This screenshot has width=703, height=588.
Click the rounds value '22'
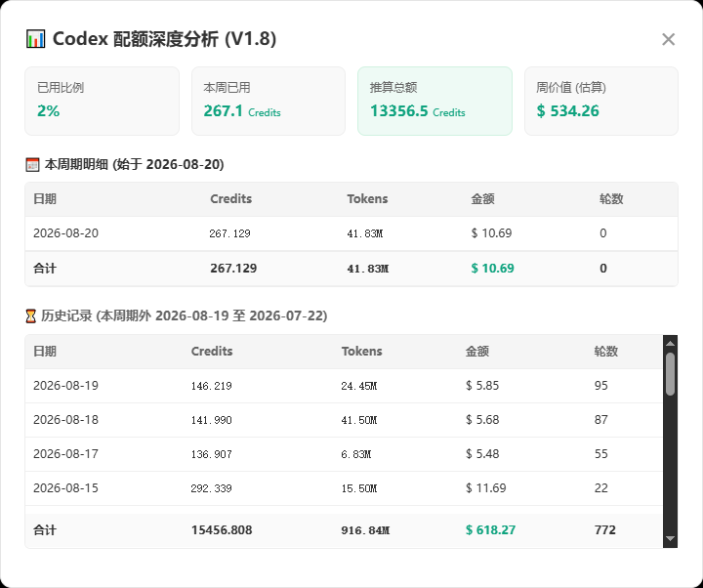point(601,488)
